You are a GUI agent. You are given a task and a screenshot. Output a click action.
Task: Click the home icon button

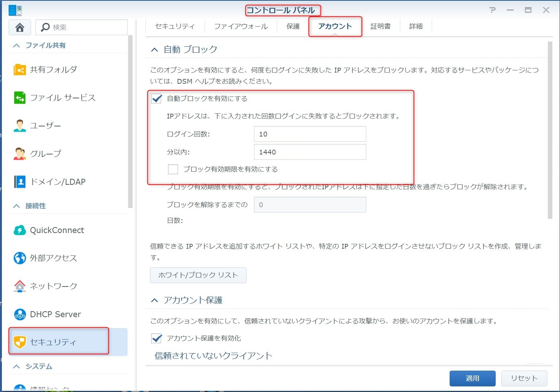[x=20, y=27]
